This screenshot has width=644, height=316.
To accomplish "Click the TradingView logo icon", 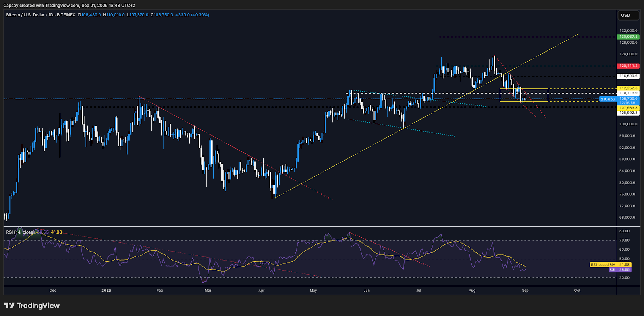I will point(10,306).
